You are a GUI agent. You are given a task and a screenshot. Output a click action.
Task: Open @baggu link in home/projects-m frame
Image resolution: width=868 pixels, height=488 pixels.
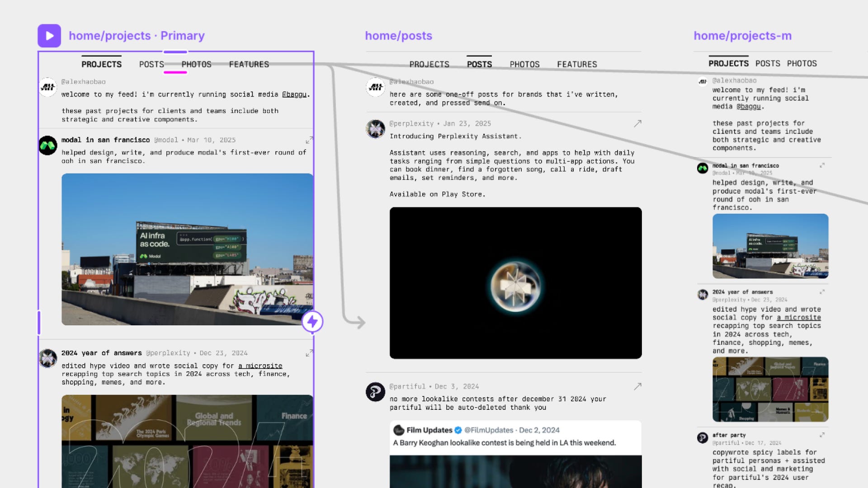click(749, 107)
